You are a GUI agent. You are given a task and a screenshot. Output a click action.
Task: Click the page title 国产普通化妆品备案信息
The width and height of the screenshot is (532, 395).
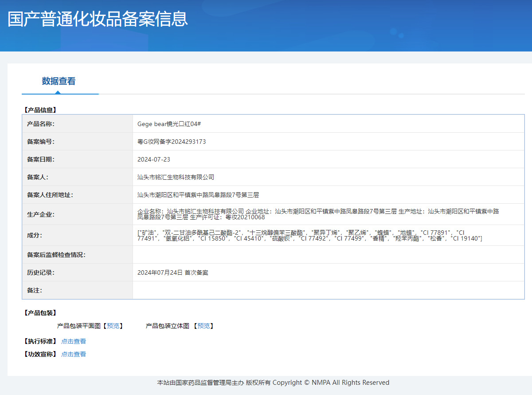coord(98,19)
